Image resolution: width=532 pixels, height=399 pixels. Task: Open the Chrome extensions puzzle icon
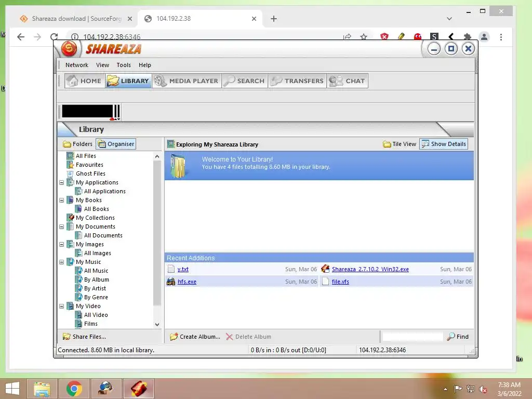click(467, 37)
